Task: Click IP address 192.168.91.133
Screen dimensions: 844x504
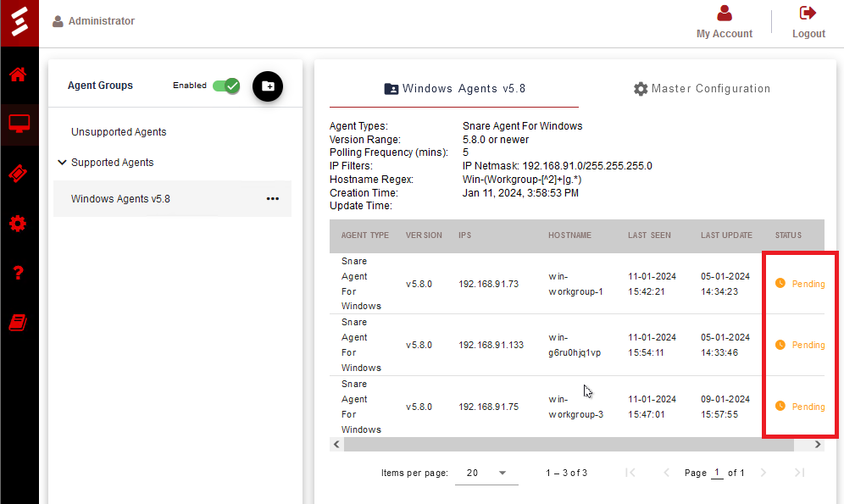Action: (491, 346)
